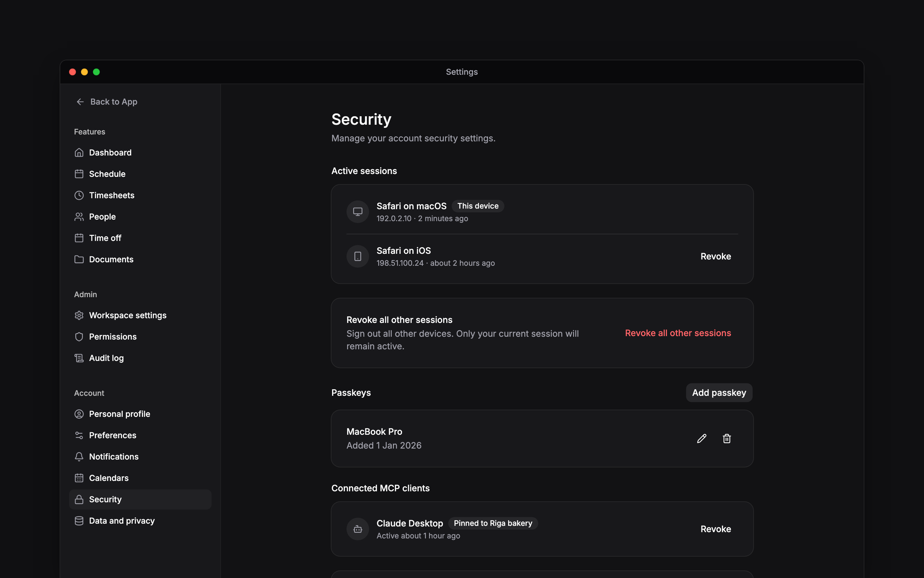The width and height of the screenshot is (924, 578).
Task: Click the Data and privacy database icon
Action: (79, 521)
